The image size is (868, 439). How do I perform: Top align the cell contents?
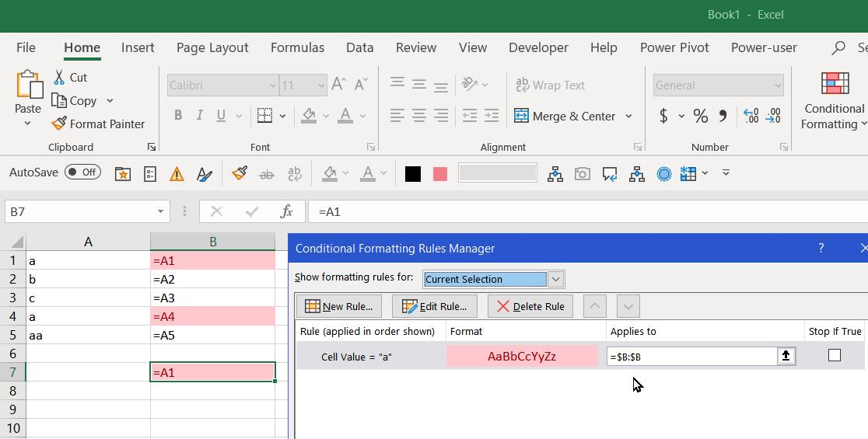point(397,84)
